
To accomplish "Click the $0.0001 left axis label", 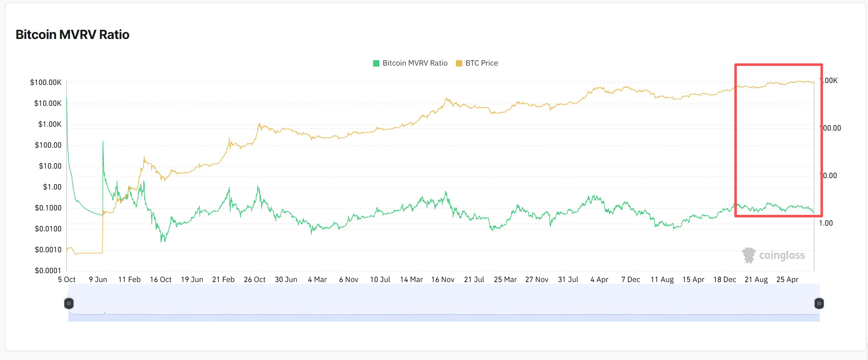I will (48, 270).
